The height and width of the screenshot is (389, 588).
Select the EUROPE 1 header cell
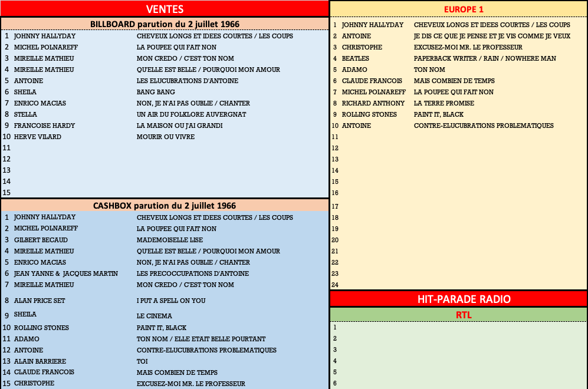click(464, 9)
